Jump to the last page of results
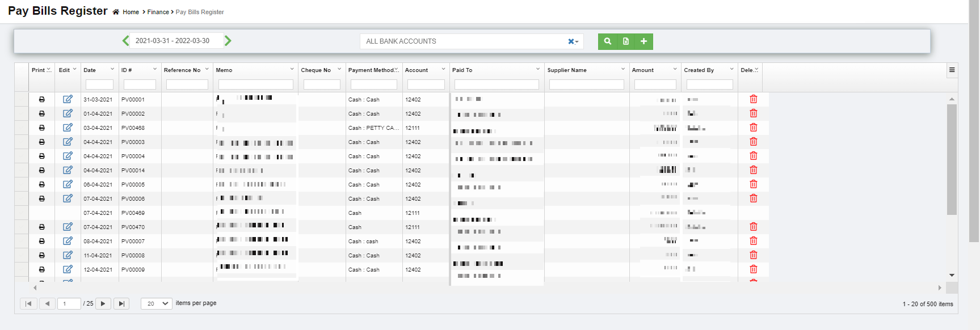 point(121,303)
